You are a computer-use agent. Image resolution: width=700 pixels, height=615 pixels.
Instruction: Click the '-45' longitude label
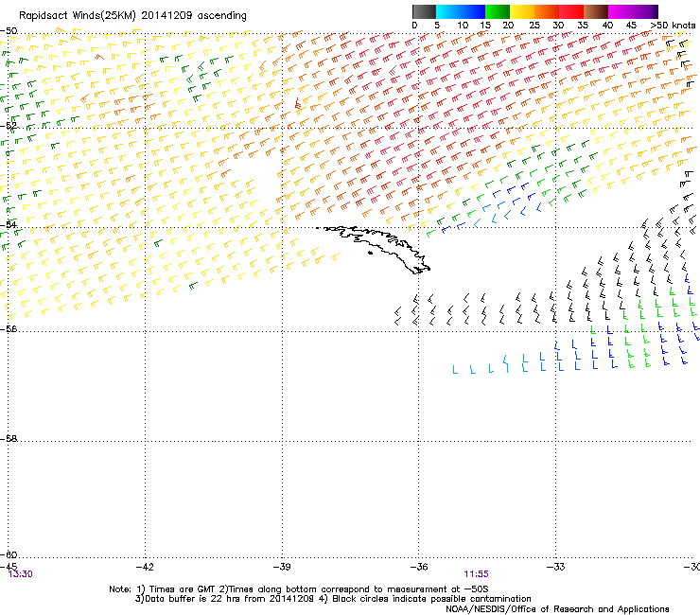[x=9, y=567]
